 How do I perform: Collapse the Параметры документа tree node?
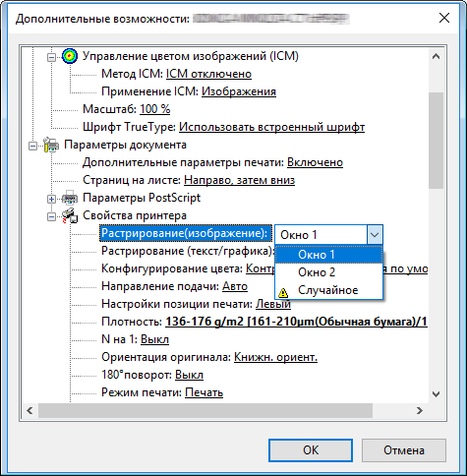pos(32,146)
